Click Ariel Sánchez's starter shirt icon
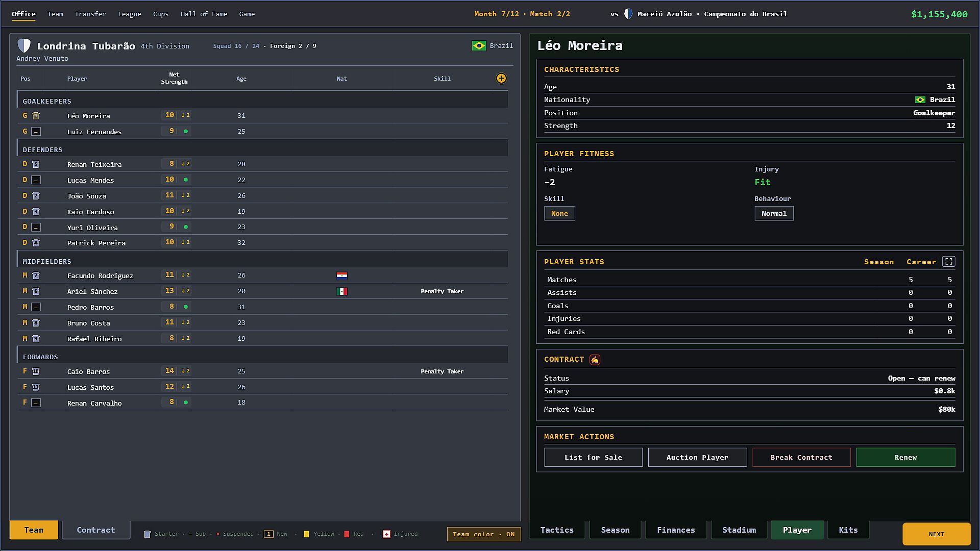 pyautogui.click(x=36, y=291)
